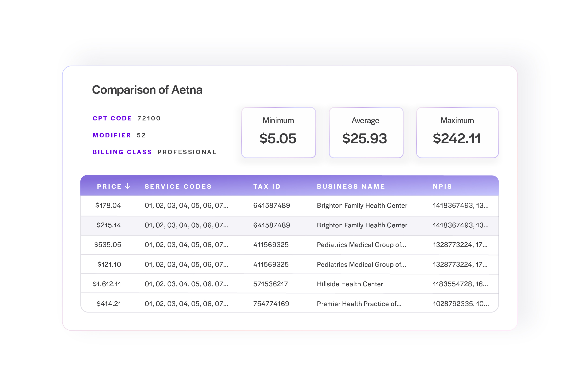Screen dimensions: 581x392
Task: Click service codes in the $1,612.11 row
Action: coord(186,284)
